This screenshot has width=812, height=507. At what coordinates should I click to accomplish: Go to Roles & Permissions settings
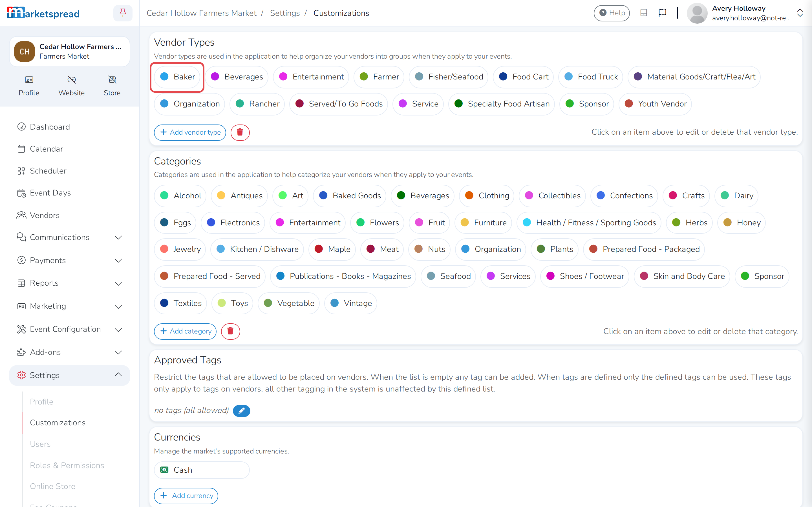67,465
